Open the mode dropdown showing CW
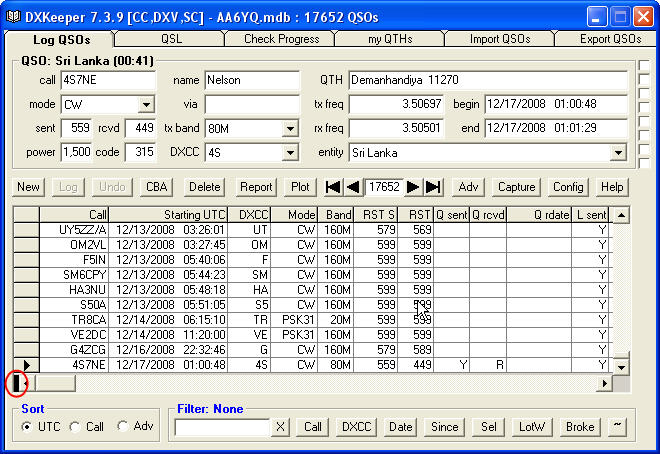Image resolution: width=660 pixels, height=454 pixels. pyautogui.click(x=146, y=104)
